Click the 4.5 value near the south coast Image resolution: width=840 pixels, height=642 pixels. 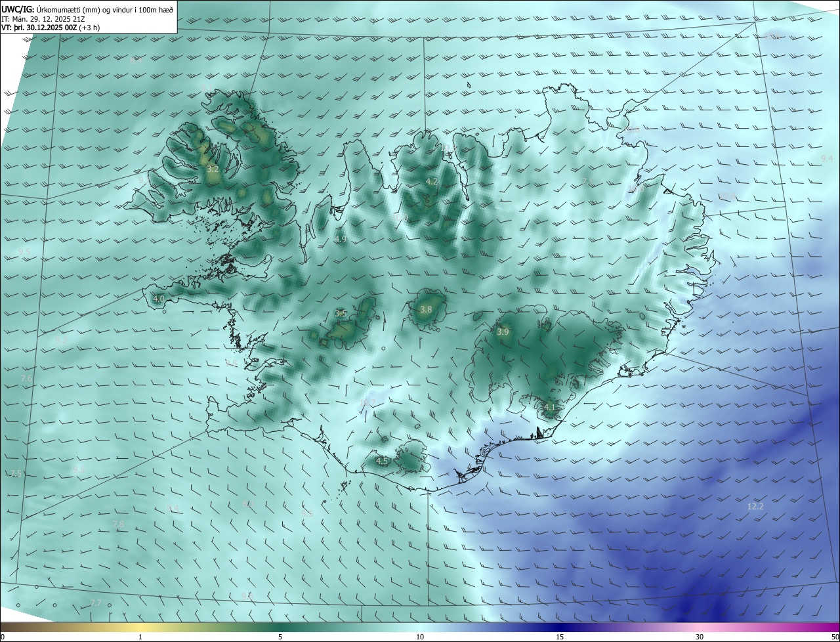click(381, 461)
